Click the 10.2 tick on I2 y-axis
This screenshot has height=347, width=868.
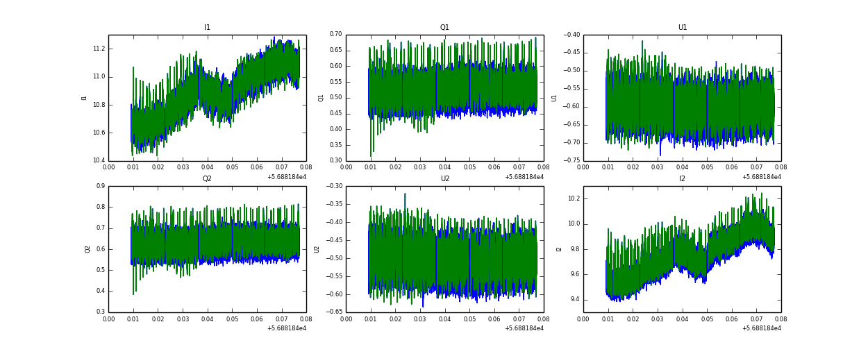tap(573, 198)
